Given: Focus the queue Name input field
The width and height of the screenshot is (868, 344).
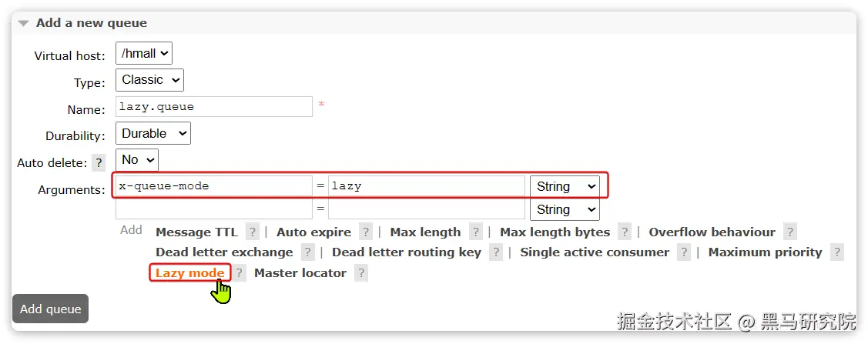Looking at the screenshot, I should pyautogui.click(x=214, y=107).
